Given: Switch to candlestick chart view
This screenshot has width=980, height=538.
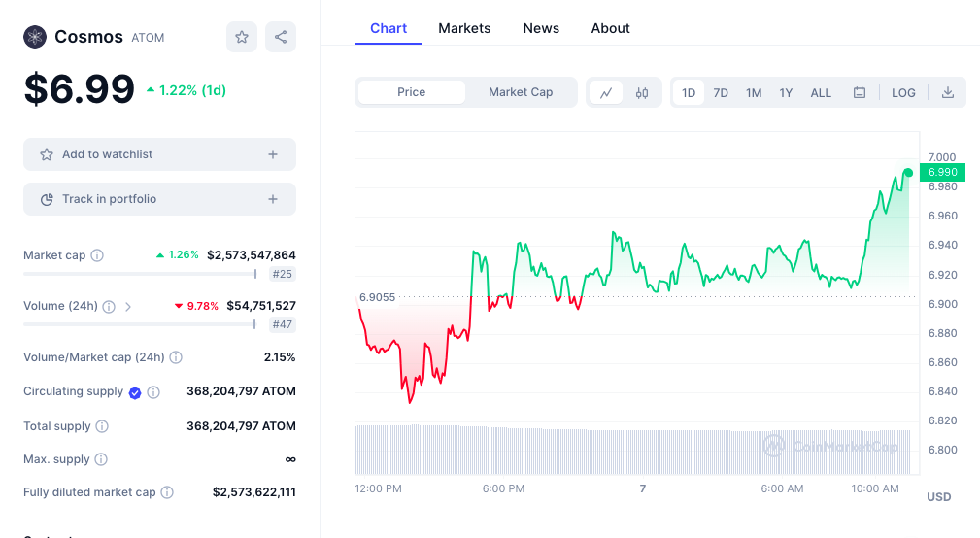Looking at the screenshot, I should pyautogui.click(x=642, y=92).
